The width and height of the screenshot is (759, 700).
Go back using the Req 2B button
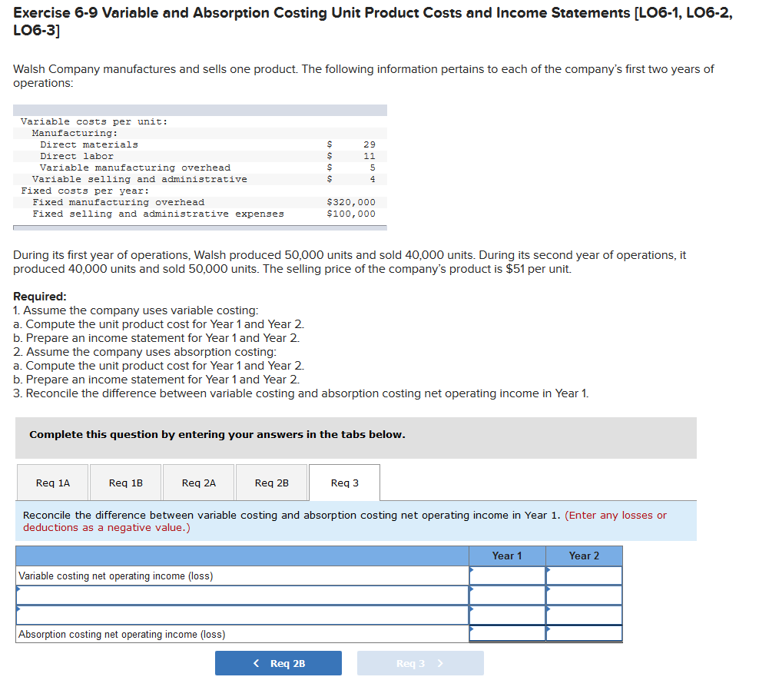pos(278,662)
